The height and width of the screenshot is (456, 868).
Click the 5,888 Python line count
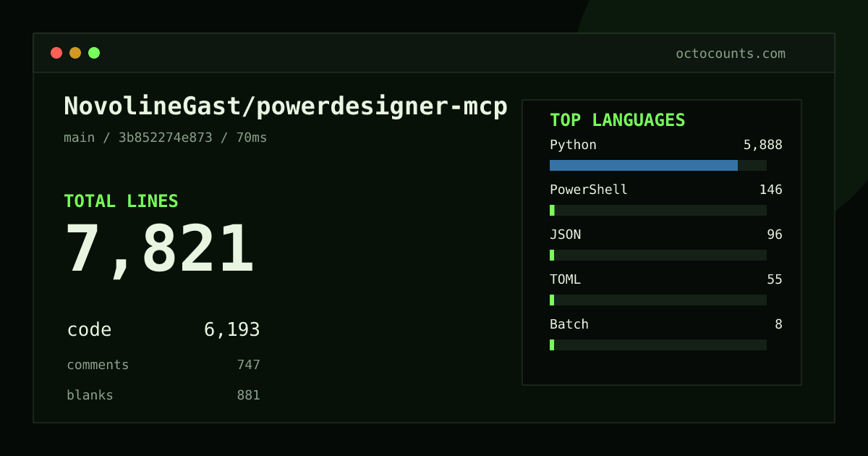762,145
